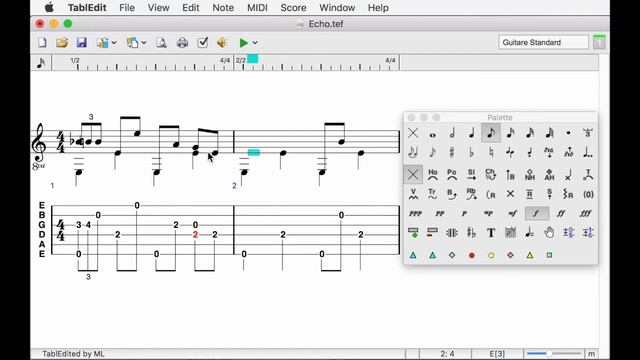
Task: Play the tablature
Action: pos(244,42)
